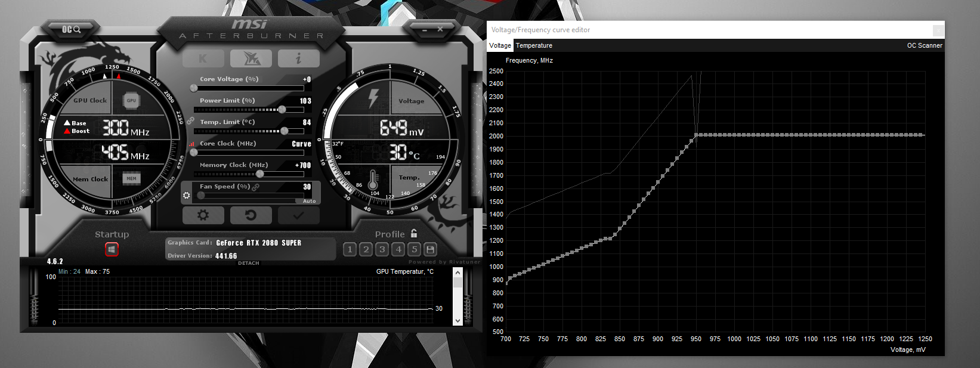Click the DETACH label below the card info
The height and width of the screenshot is (368, 980).
[249, 263]
